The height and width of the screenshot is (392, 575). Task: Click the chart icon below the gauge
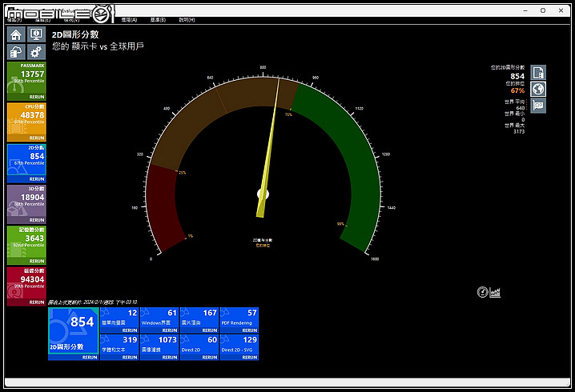[495, 293]
